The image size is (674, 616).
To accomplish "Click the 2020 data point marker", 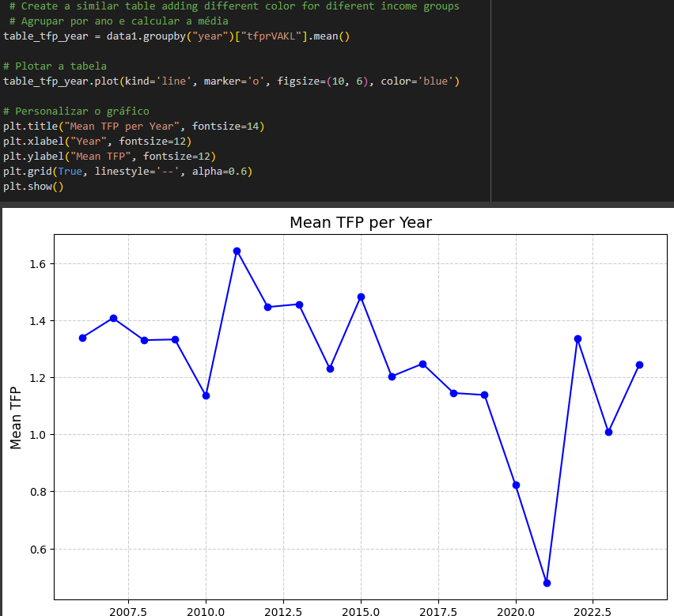I will click(517, 486).
